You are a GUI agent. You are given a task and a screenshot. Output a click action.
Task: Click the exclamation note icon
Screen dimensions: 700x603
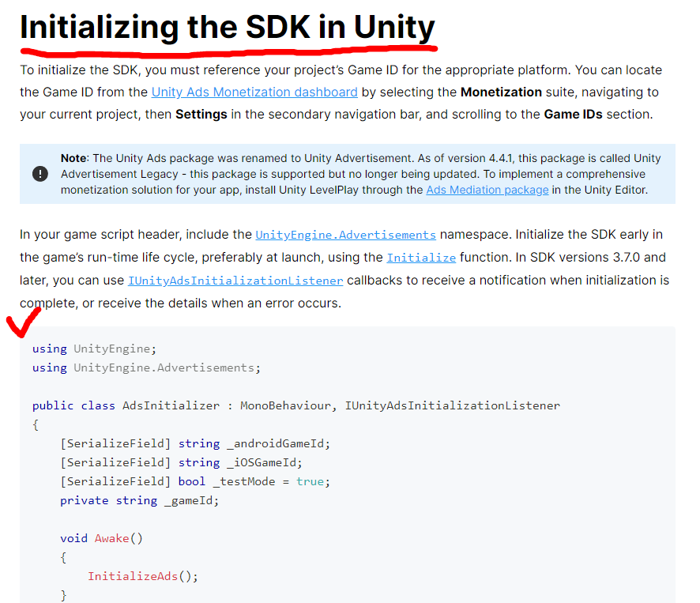tap(40, 174)
